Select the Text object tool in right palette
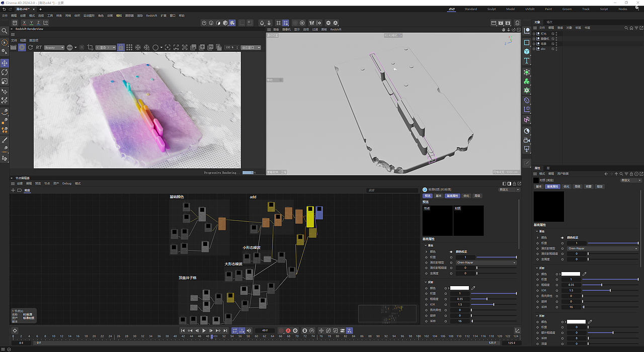This screenshot has width=644, height=352. pos(527,60)
